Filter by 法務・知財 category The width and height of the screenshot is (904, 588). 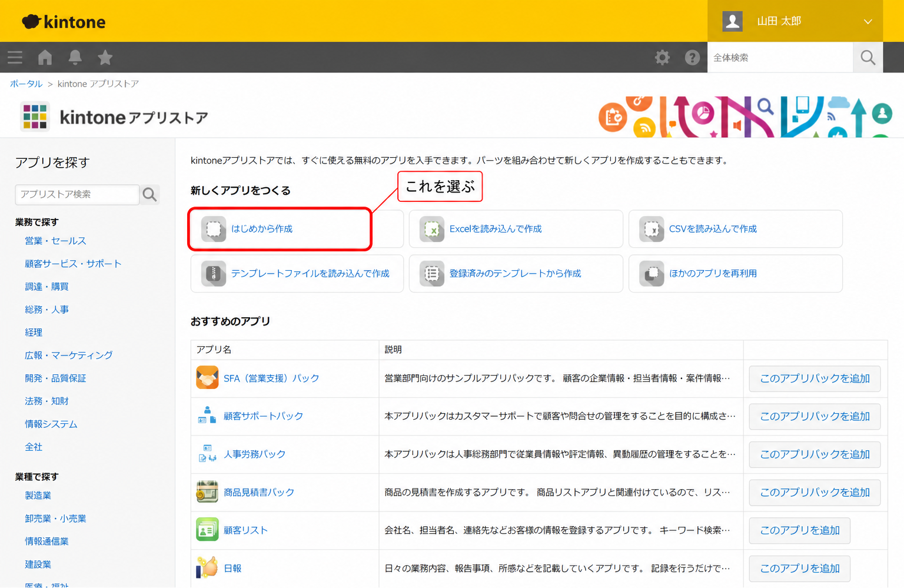(x=46, y=401)
